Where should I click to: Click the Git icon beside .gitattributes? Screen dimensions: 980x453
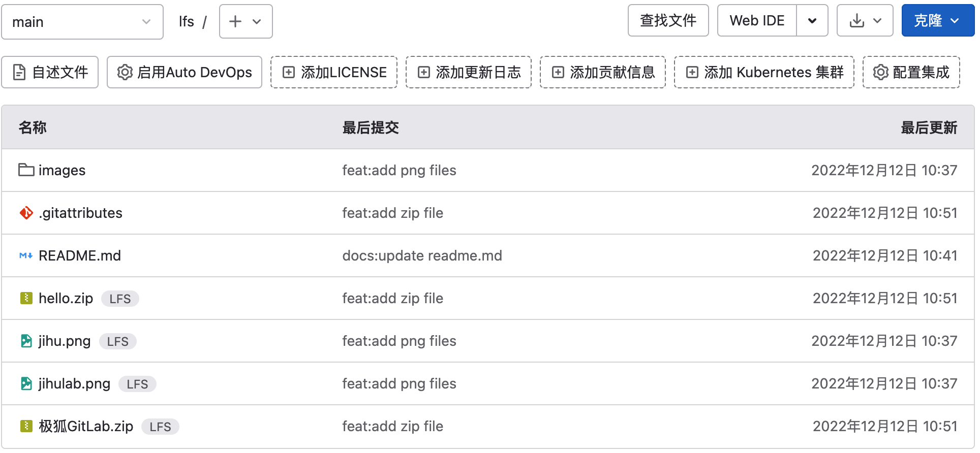click(25, 213)
